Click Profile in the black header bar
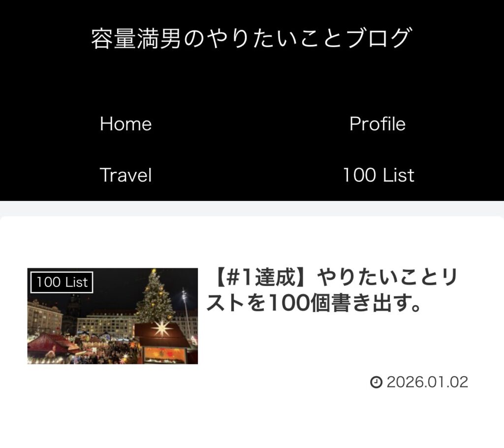This screenshot has height=448, width=504. tap(378, 124)
